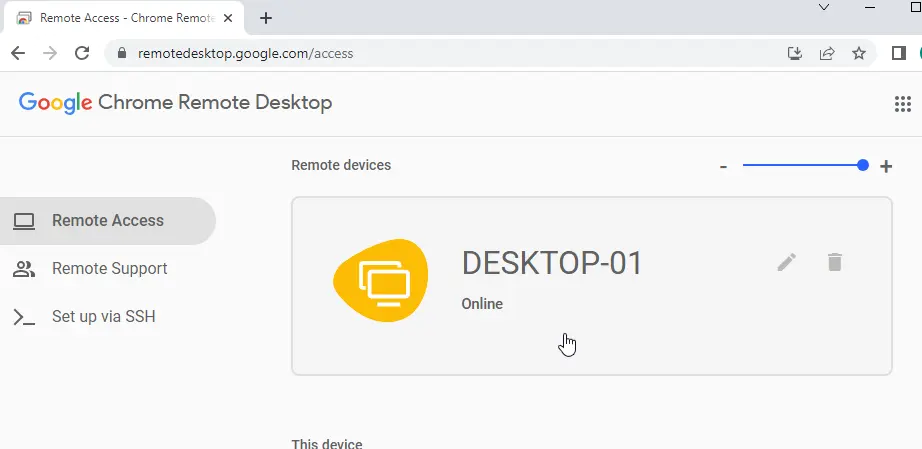Image resolution: width=922 pixels, height=449 pixels.
Task: Select the Remote Access browser tab
Action: tap(125, 18)
